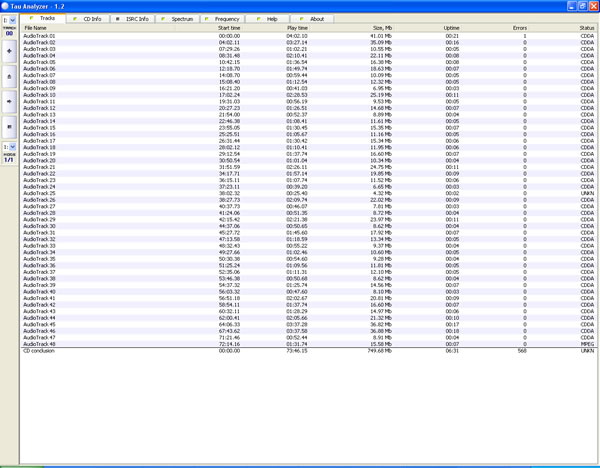This screenshot has width=600, height=468.
Task: Show the Spectrum tab
Action: [x=180, y=19]
